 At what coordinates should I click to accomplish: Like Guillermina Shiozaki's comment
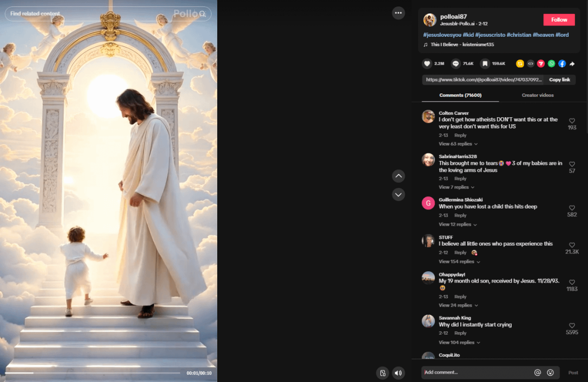(x=572, y=208)
